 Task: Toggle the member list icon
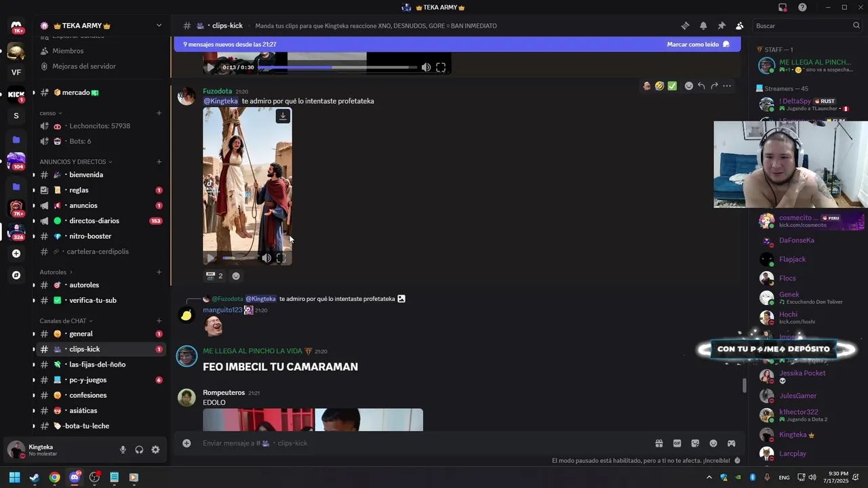point(739,26)
